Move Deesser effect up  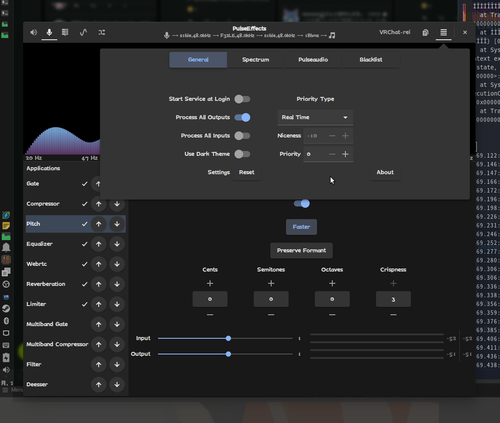(x=99, y=384)
